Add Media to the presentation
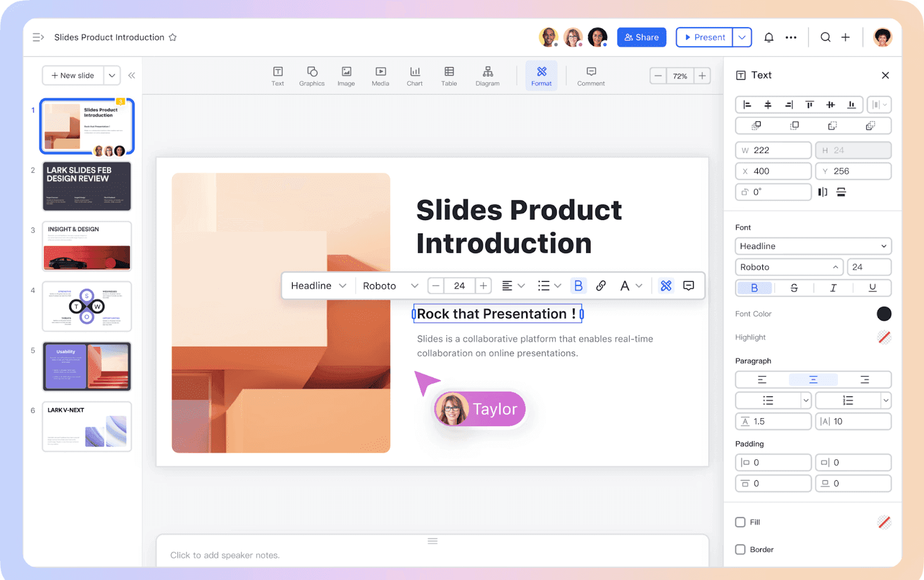Viewport: 924px width, 580px height. (380, 76)
